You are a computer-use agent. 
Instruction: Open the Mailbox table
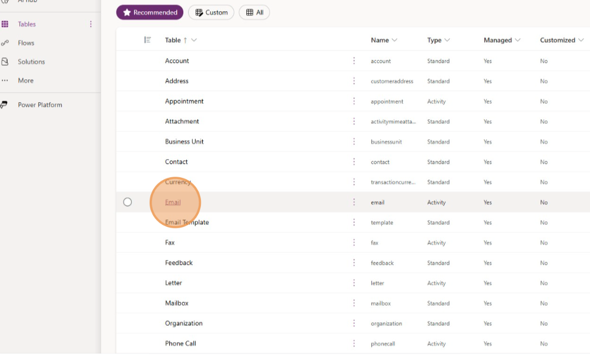(176, 303)
